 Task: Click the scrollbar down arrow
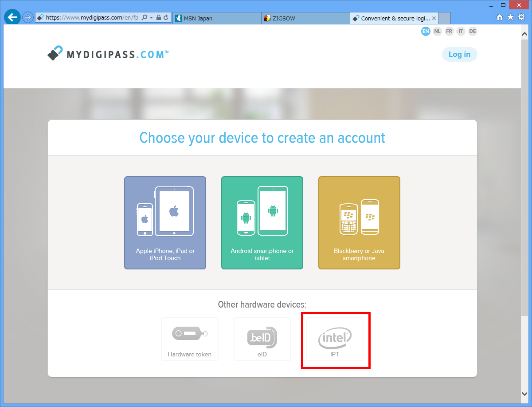coord(525,395)
